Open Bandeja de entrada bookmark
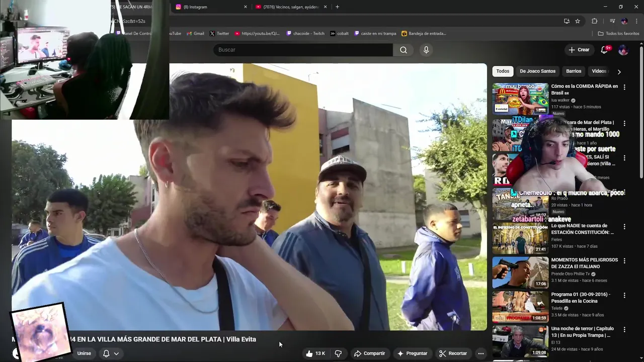 point(424,33)
